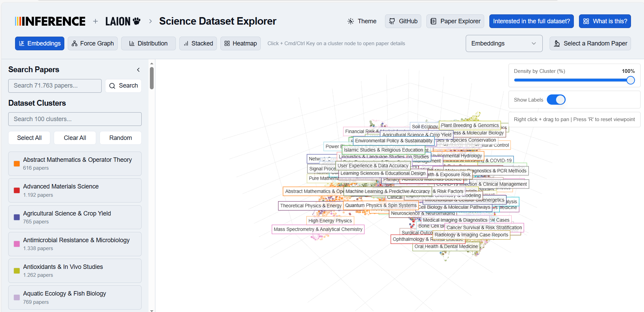Click the Paper Explorer document icon
This screenshot has width=644, height=312.
(433, 21)
